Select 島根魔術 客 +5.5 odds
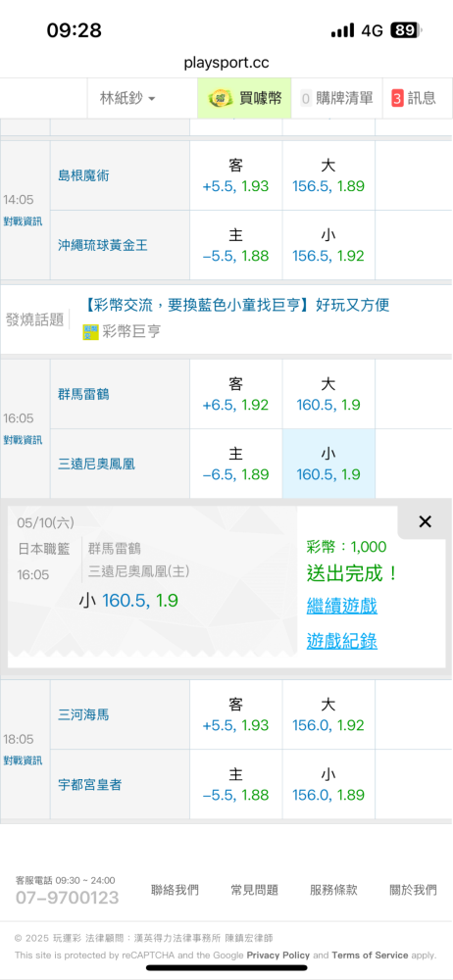This screenshot has width=453, height=980. tap(236, 175)
